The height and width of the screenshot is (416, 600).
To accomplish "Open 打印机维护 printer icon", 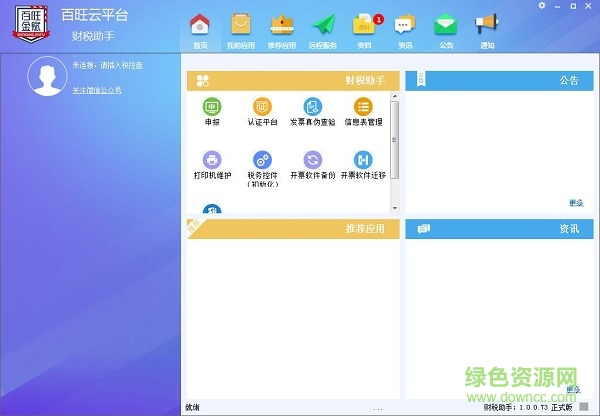I will [212, 160].
